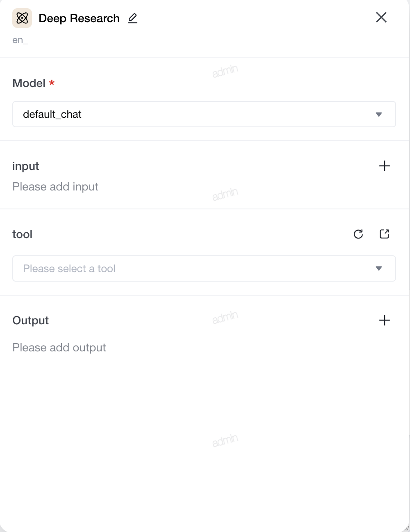Viewport: 410px width, 532px height.
Task: Click the 'en_' description text
Action: pyautogui.click(x=20, y=40)
